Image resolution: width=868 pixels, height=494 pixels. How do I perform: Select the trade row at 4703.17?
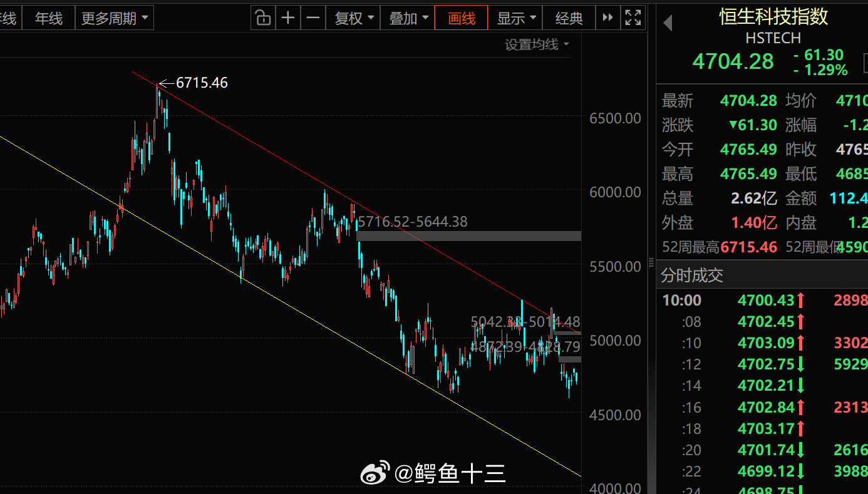coord(762,428)
